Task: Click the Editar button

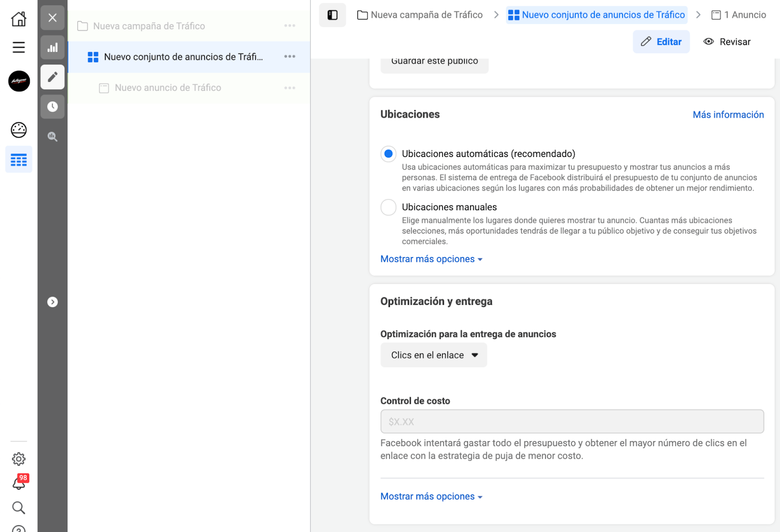Action: coord(661,42)
